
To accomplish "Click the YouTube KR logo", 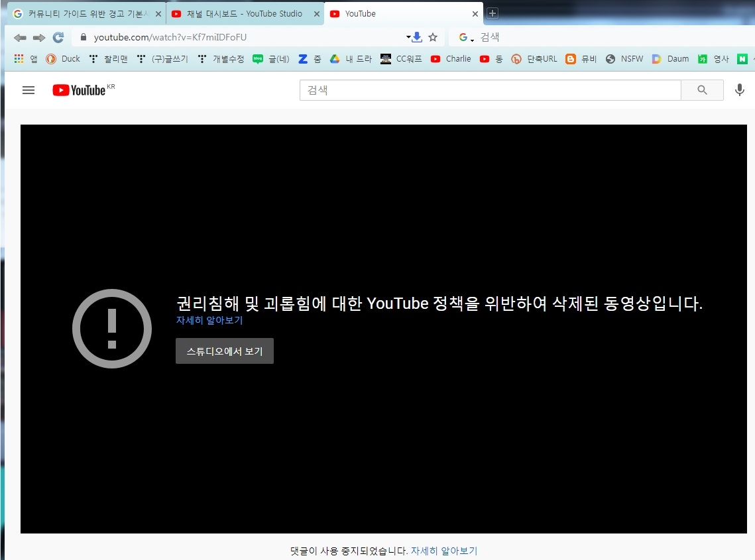I will (84, 90).
